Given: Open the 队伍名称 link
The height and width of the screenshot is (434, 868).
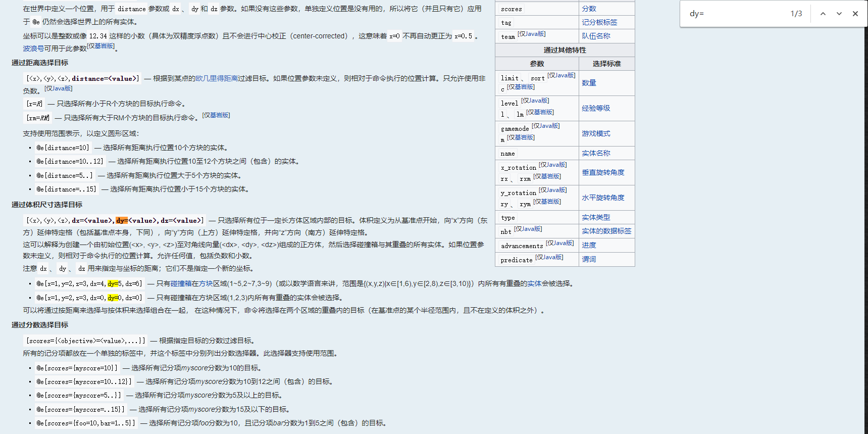Looking at the screenshot, I should pyautogui.click(x=596, y=36).
